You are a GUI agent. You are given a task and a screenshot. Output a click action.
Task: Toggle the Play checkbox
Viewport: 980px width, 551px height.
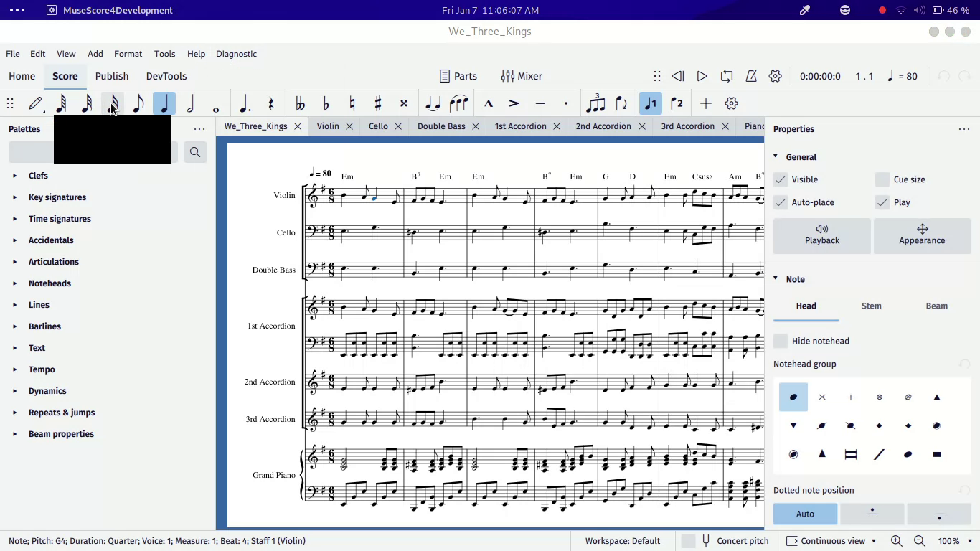pyautogui.click(x=882, y=202)
